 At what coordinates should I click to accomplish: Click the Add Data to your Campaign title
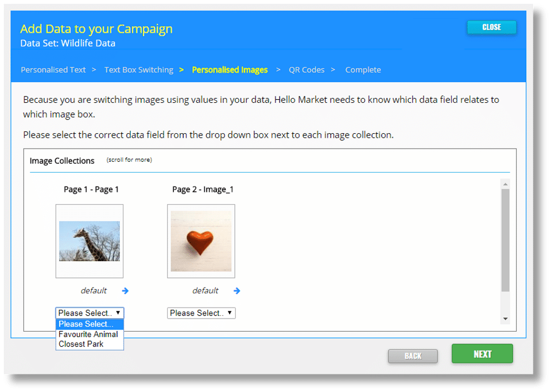(x=96, y=29)
